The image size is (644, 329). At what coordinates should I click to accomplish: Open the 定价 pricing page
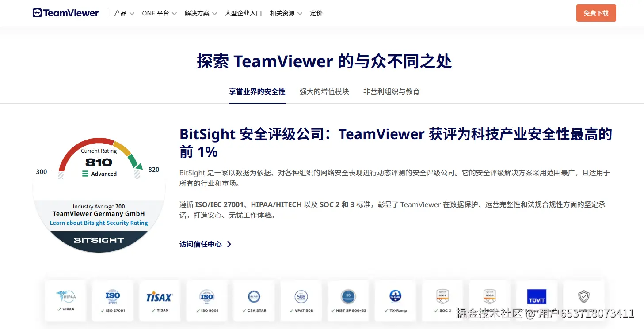(x=316, y=13)
